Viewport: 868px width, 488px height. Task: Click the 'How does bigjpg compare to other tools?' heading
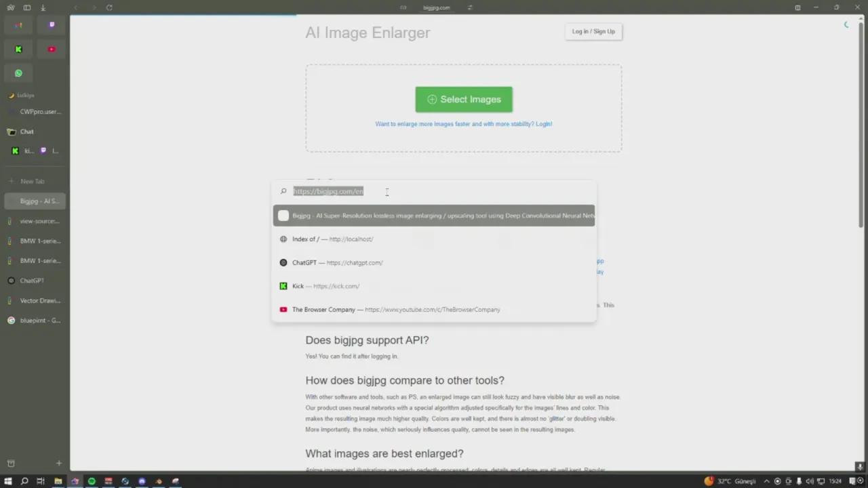[x=405, y=380]
